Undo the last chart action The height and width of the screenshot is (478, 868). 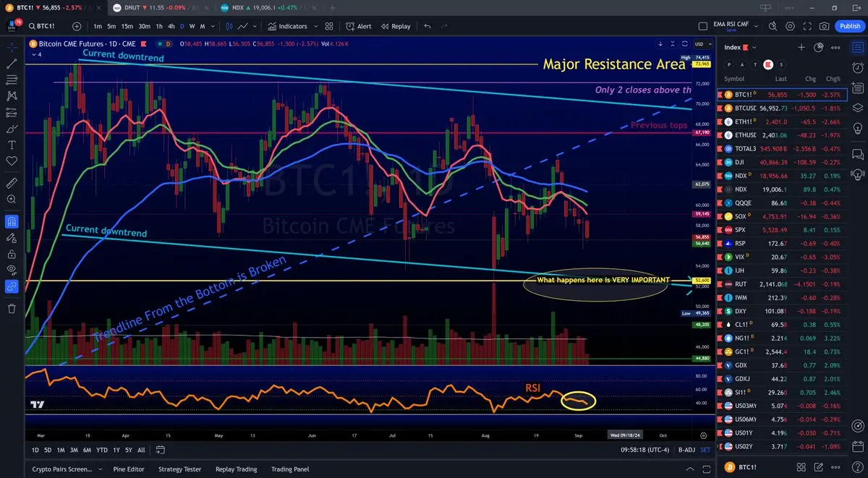427,26
